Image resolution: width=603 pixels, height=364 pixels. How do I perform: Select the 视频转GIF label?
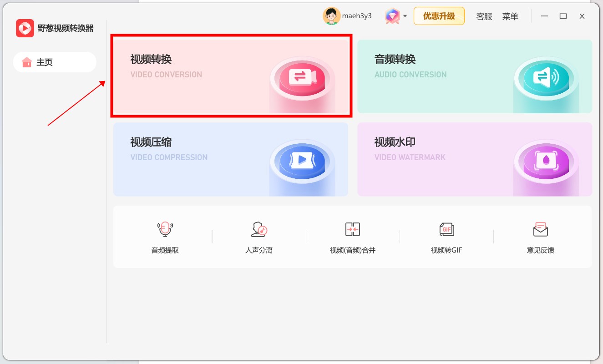tap(446, 250)
